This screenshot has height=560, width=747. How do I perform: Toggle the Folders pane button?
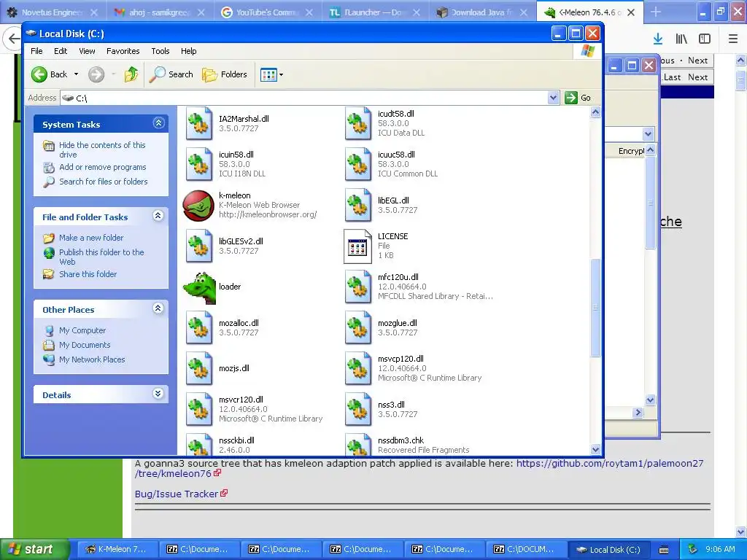225,74
